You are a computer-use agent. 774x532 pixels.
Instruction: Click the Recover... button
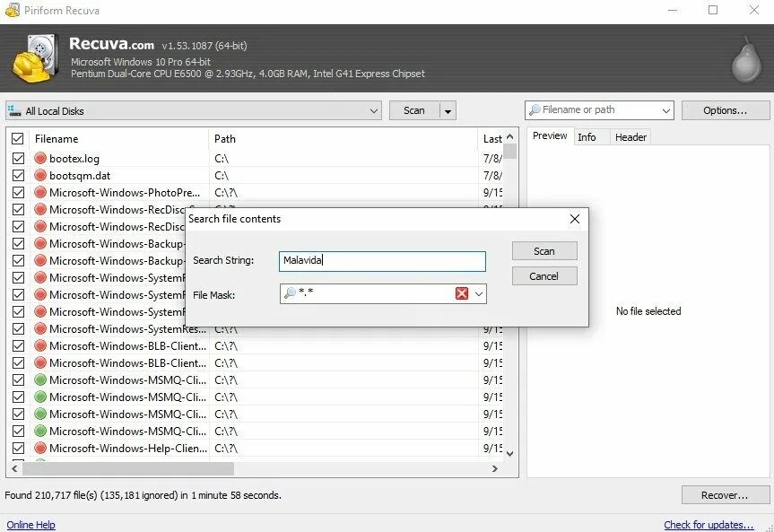726,495
